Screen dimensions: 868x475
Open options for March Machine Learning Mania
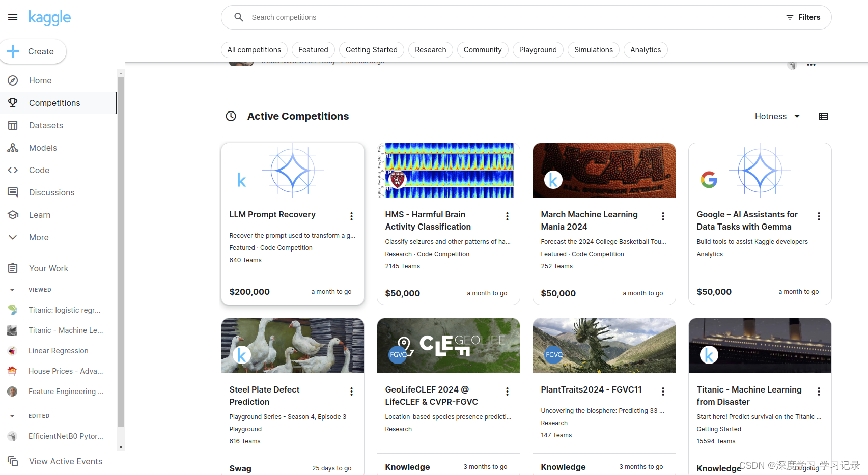tap(663, 216)
